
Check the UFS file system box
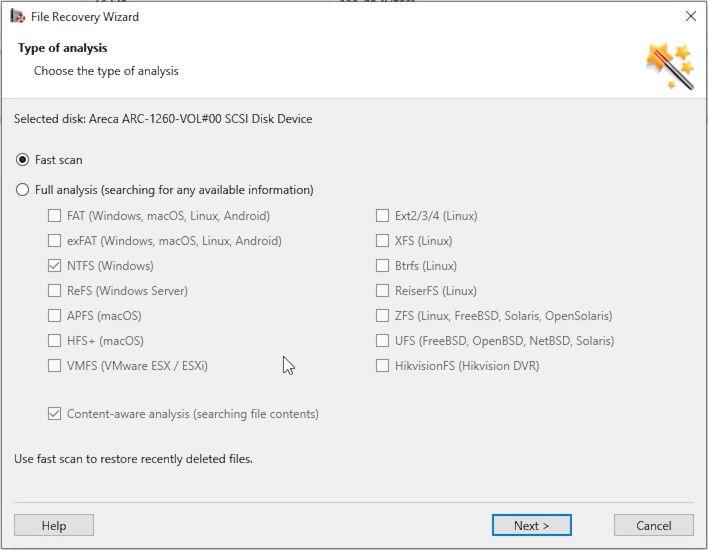(382, 340)
